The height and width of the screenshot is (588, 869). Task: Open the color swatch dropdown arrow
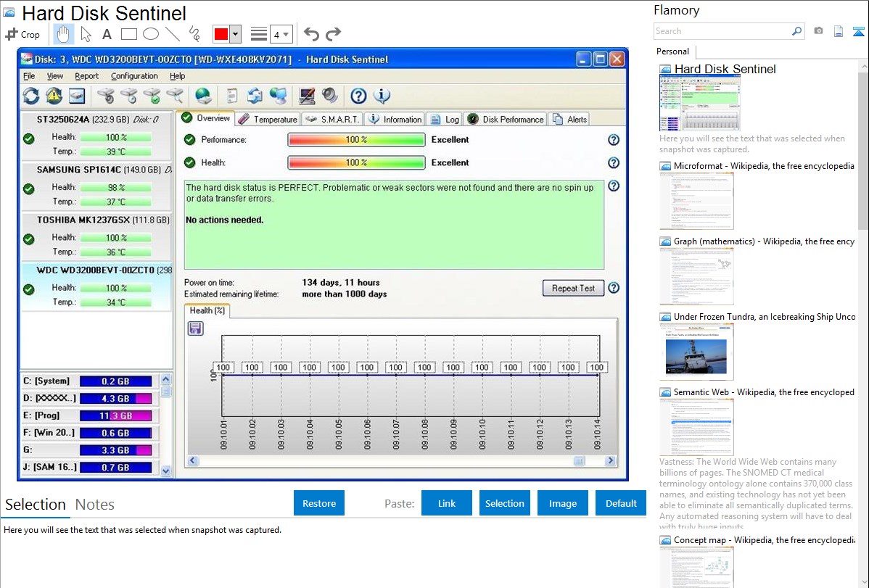click(x=236, y=34)
